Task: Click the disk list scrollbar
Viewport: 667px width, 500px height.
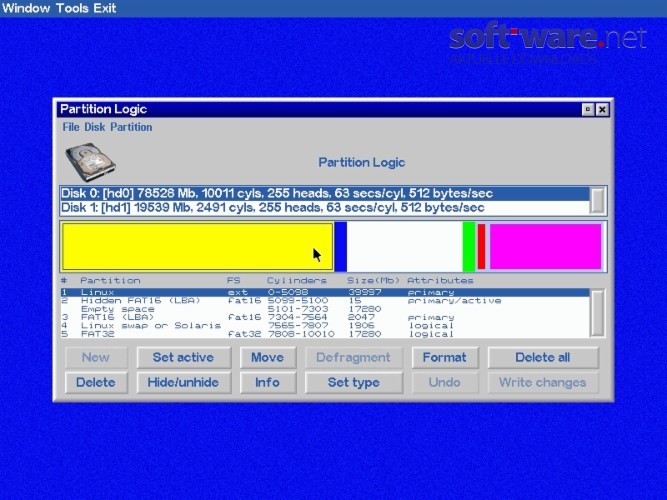Action: pyautogui.click(x=597, y=200)
